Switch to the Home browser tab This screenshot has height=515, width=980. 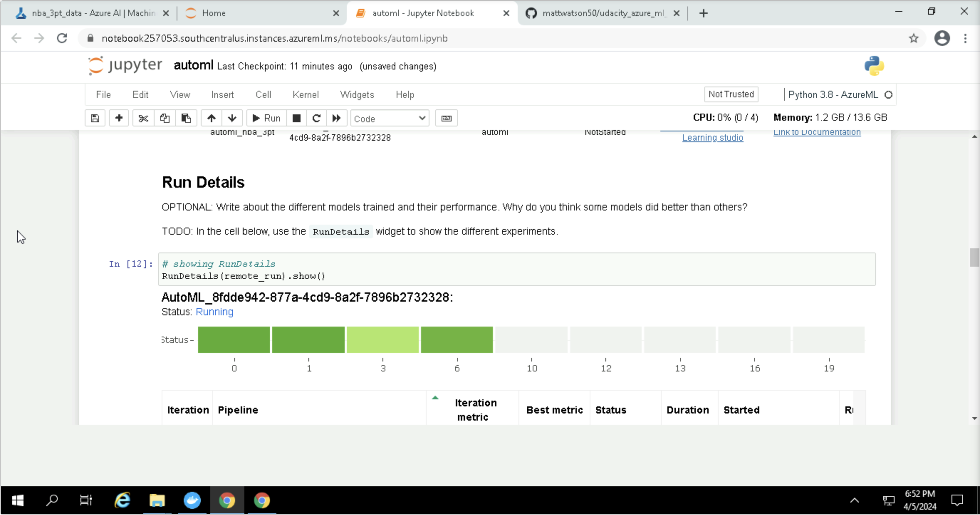(x=214, y=13)
